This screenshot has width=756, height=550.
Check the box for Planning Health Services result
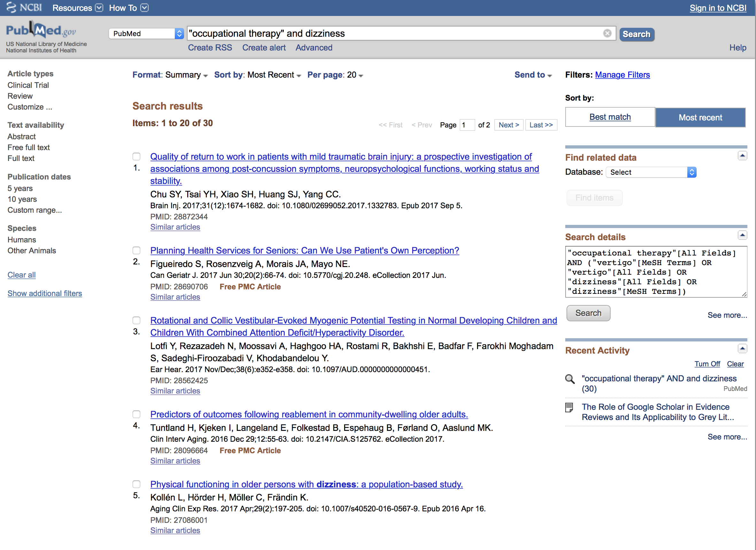coord(136,250)
